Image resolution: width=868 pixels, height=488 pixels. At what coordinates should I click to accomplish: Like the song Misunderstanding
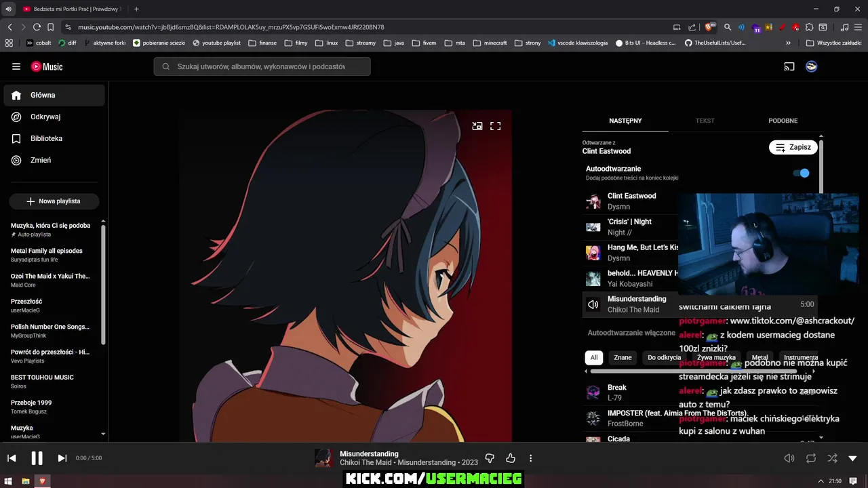coord(511,458)
